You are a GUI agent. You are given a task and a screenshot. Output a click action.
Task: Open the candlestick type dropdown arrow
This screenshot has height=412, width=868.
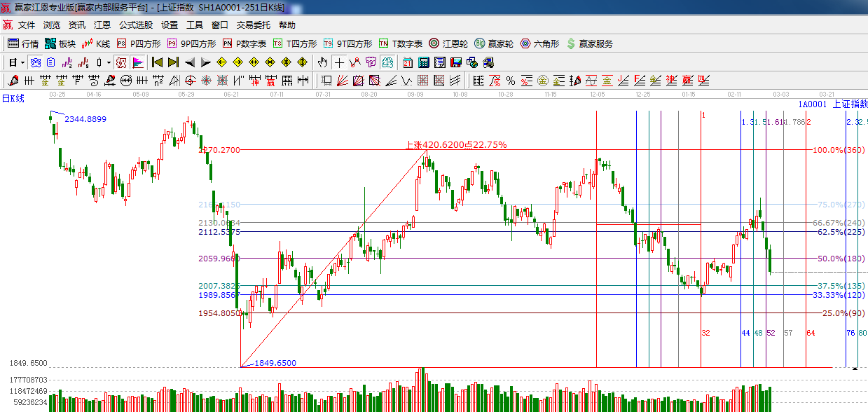click(x=109, y=62)
